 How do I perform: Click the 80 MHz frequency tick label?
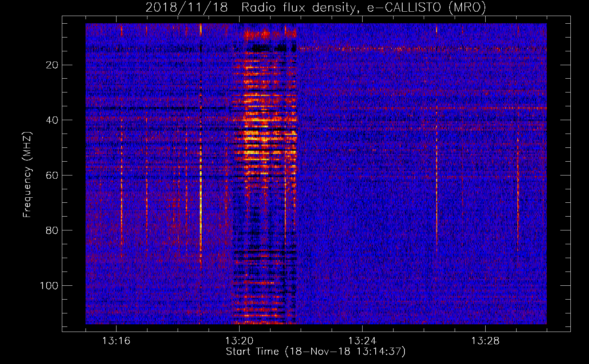pos(52,230)
